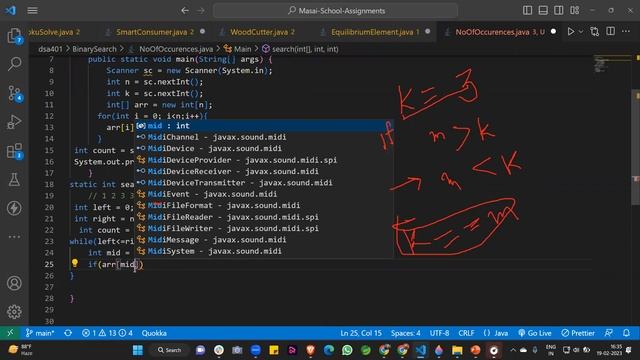Open Thunder lightning bolt view

coord(14,208)
